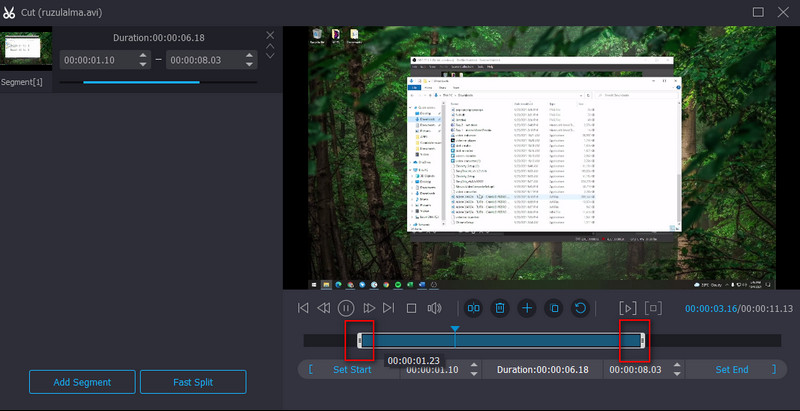Mute the preview volume
This screenshot has height=411, width=800.
click(434, 308)
